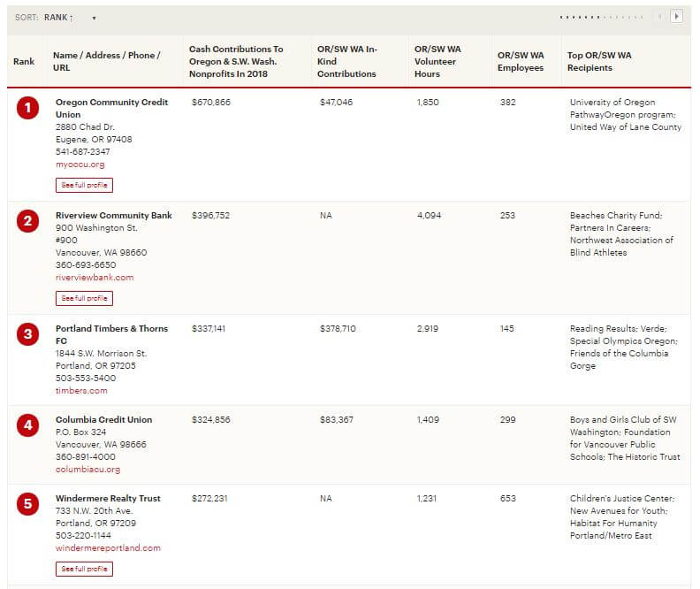
Task: Click rank 5 red circle badge
Action: pyautogui.click(x=27, y=504)
